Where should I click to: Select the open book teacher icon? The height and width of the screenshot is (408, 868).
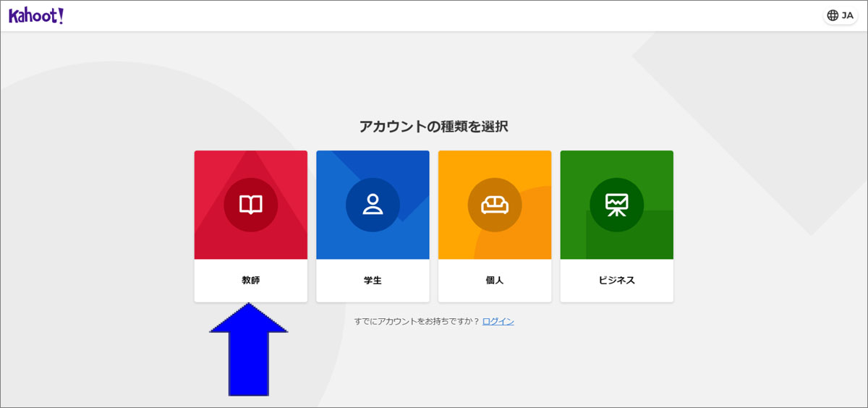point(251,205)
